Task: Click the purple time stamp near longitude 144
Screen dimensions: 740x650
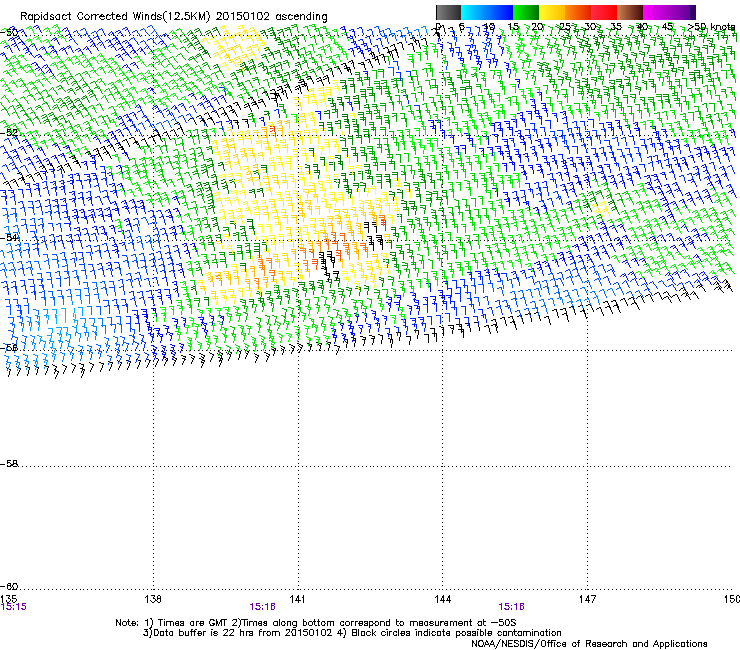Action: coord(511,607)
